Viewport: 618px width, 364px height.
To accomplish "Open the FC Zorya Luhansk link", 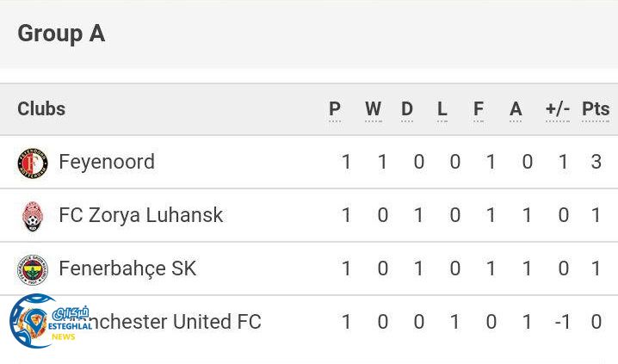I will coord(140,215).
